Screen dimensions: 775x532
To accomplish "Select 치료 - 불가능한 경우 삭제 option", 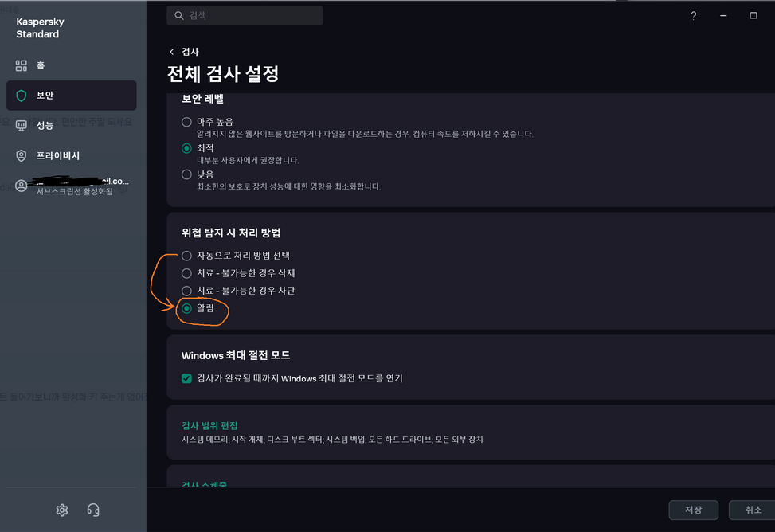I will 186,273.
